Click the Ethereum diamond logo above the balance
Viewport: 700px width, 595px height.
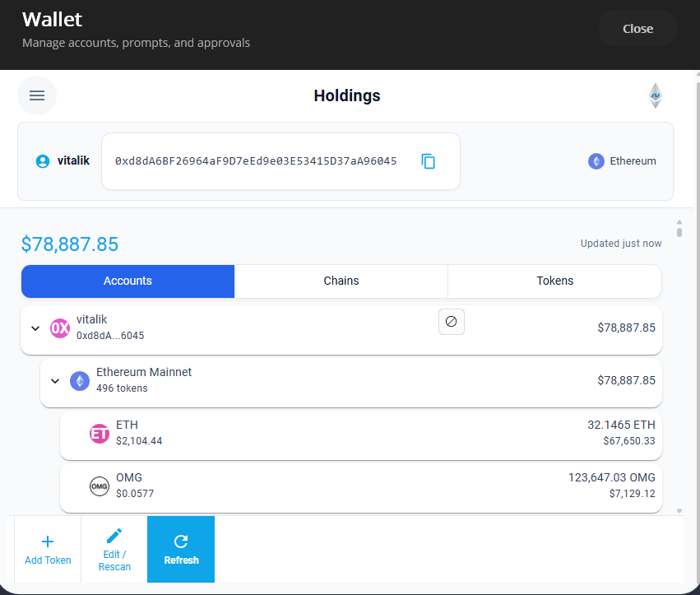tap(656, 95)
